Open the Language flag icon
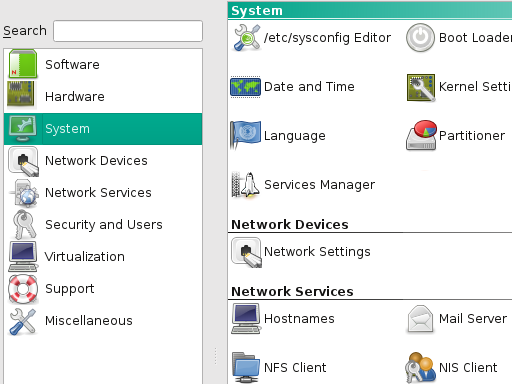Image resolution: width=512 pixels, height=384 pixels. click(x=246, y=135)
